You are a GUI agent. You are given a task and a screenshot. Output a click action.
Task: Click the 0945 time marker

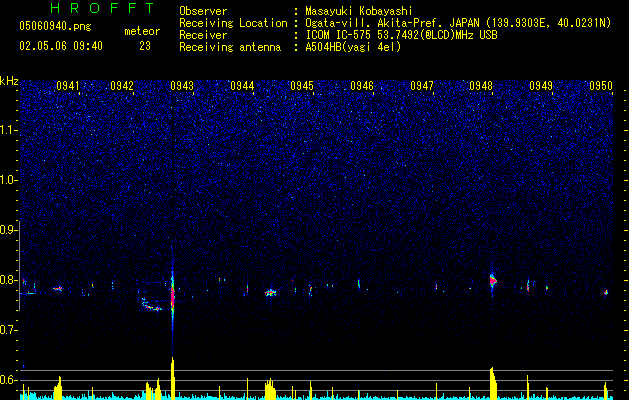tap(302, 86)
